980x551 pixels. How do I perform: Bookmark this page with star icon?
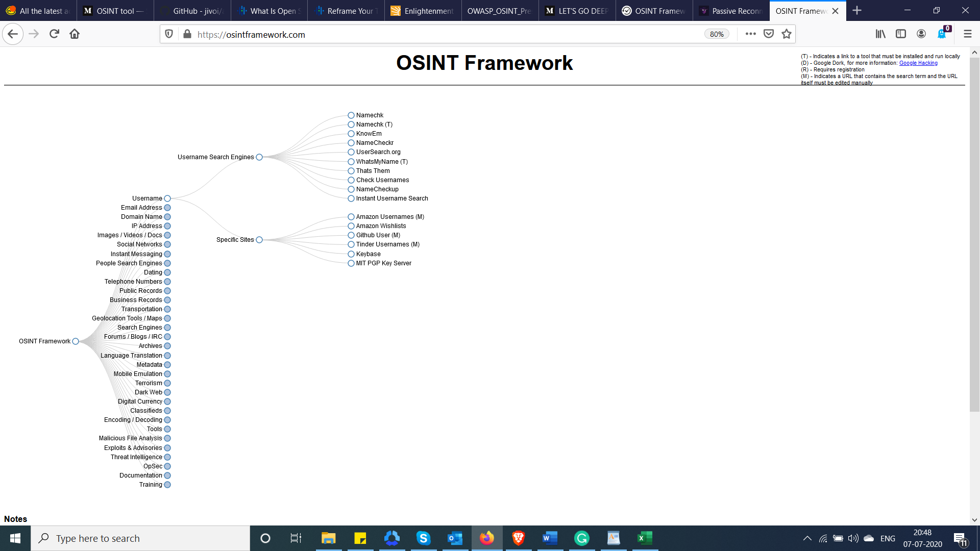point(787,34)
